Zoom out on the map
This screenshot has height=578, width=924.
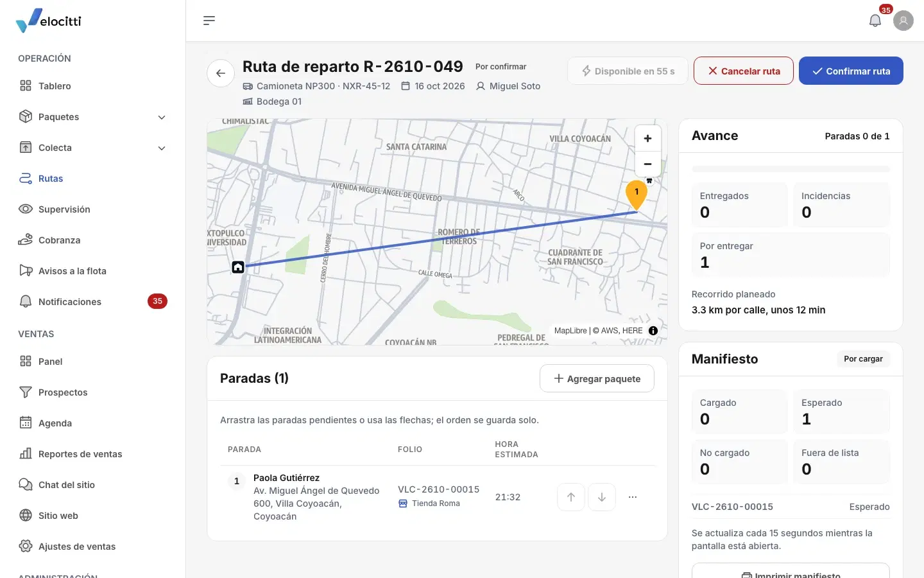click(x=647, y=164)
